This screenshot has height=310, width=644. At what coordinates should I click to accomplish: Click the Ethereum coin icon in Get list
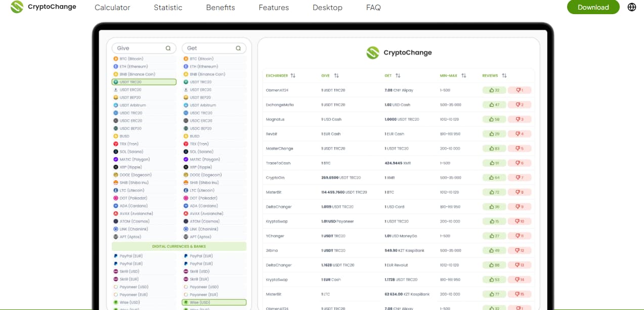186,66
